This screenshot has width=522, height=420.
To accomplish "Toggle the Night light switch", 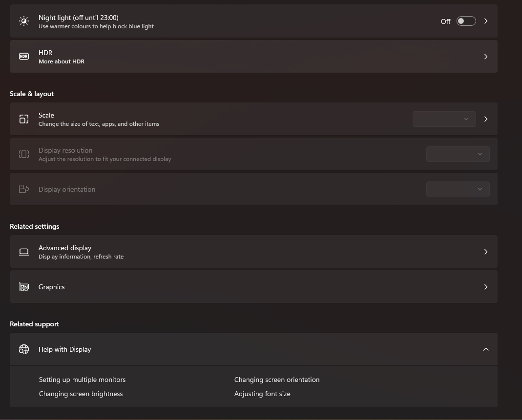I will coord(466,21).
